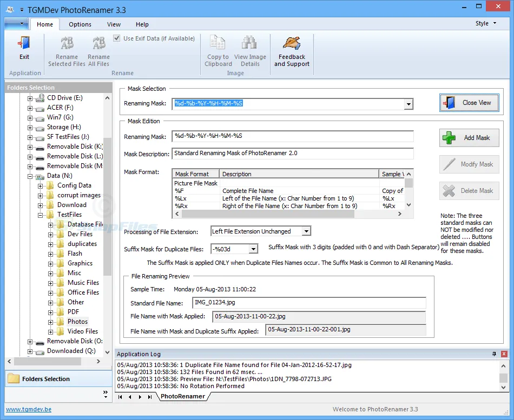This screenshot has width=514, height=420.
Task: Select CD Drive (E:) in folder tree
Action: click(64, 98)
